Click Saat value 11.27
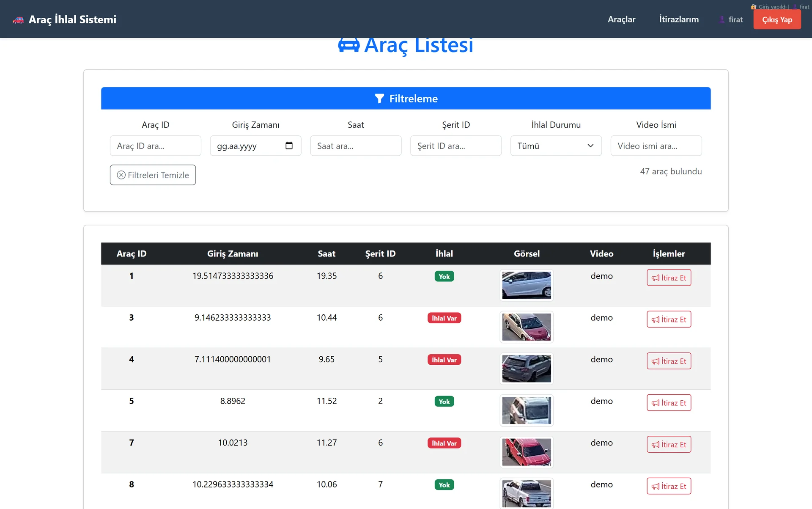This screenshot has width=812, height=509. point(326,443)
